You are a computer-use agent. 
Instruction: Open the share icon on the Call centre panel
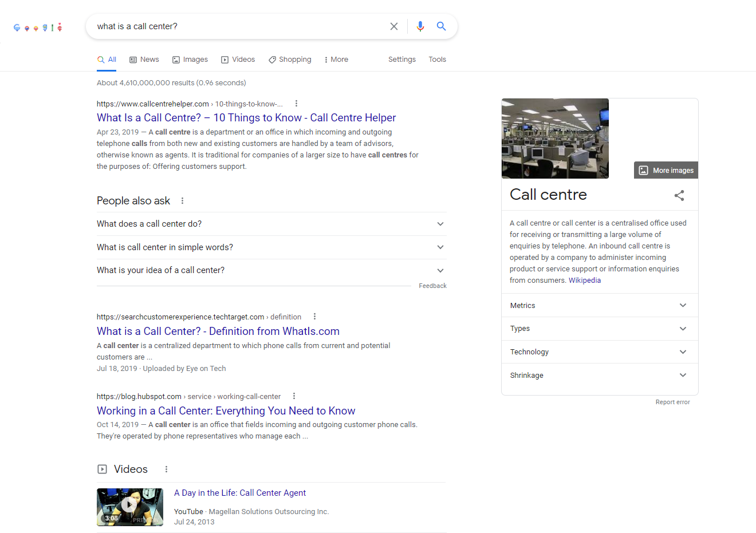coord(679,195)
